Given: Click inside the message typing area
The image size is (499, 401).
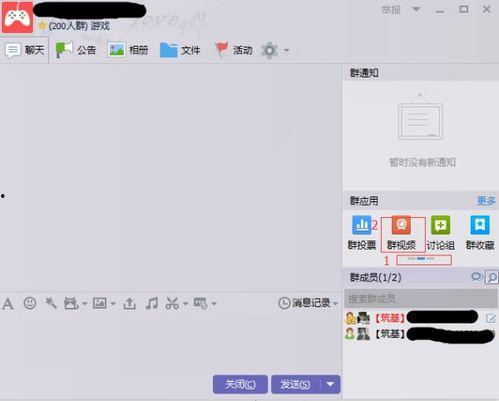Looking at the screenshot, I should click(x=171, y=342).
